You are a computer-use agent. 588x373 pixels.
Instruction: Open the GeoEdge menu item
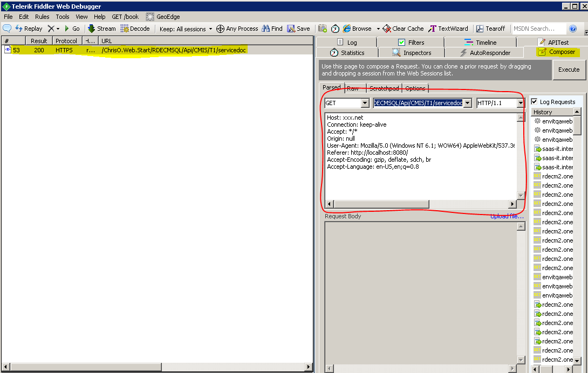click(x=163, y=17)
